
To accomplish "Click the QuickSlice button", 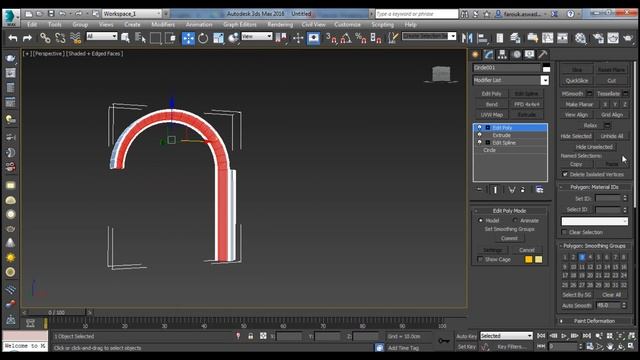I will [576, 80].
